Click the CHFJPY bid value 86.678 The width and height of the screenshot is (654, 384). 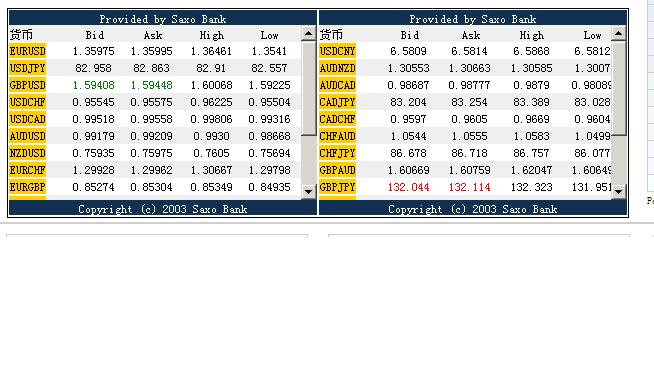click(x=408, y=153)
